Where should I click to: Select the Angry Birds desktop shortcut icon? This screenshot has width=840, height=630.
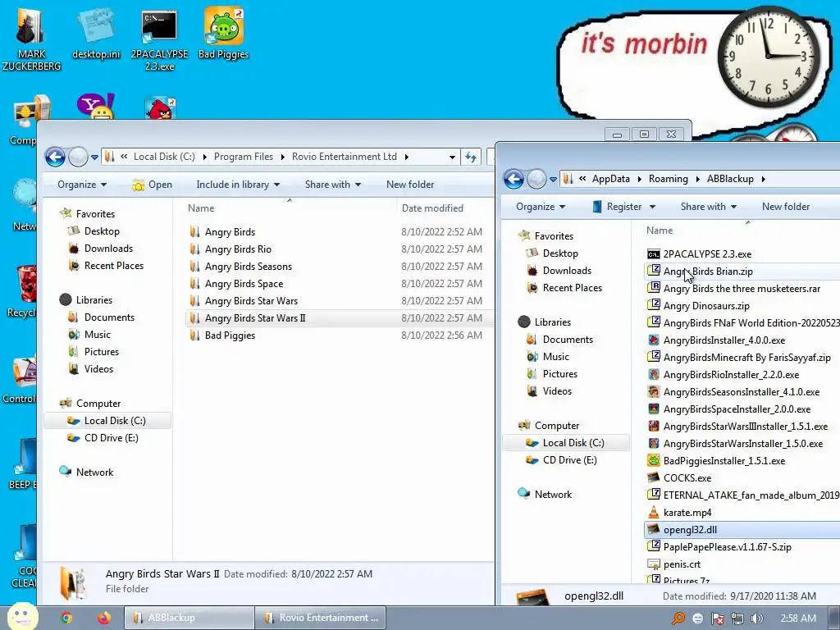[160, 109]
